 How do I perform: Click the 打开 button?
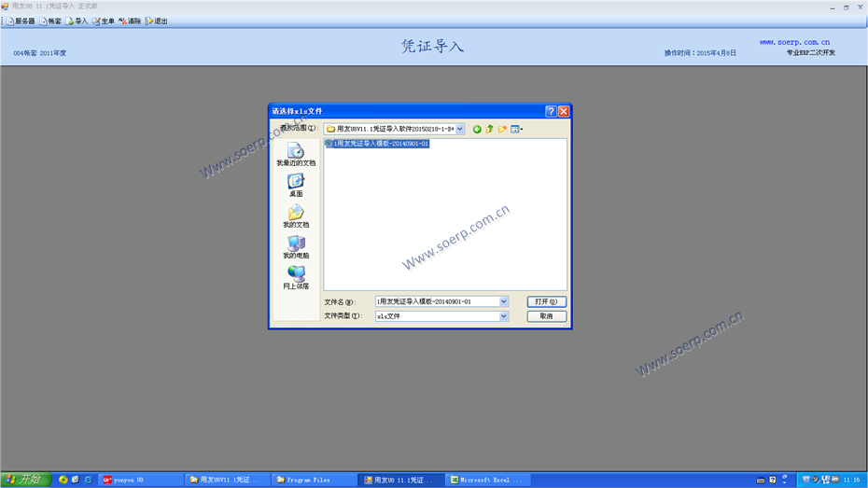click(x=546, y=301)
